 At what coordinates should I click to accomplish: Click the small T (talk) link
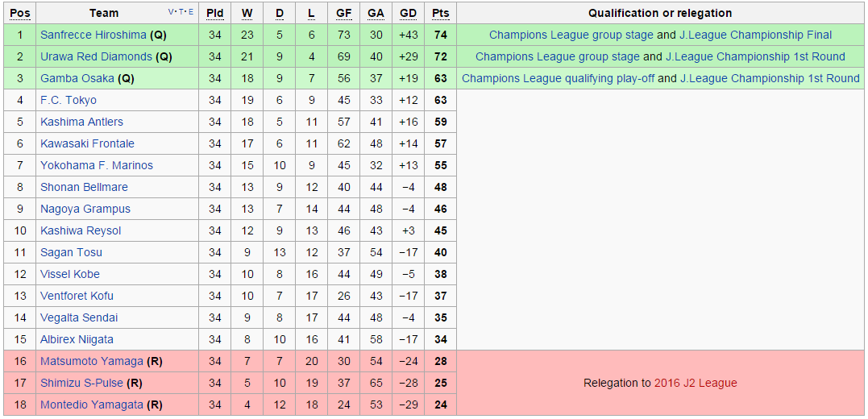pos(181,12)
